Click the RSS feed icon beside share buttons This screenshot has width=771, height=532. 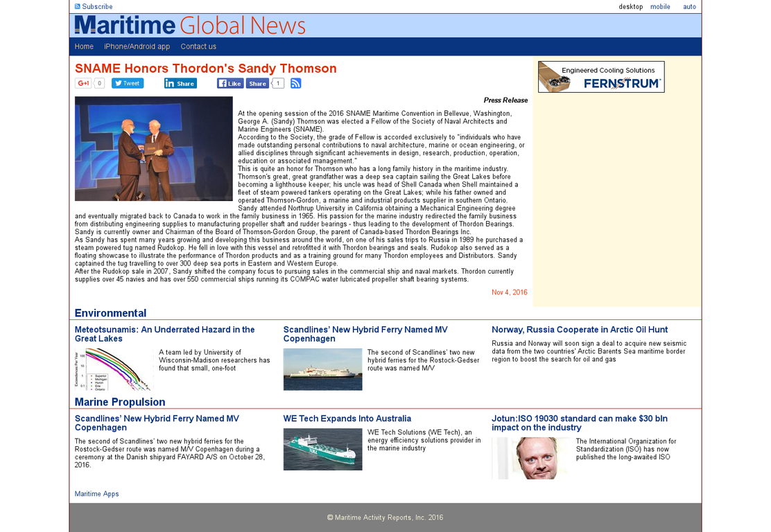click(295, 83)
